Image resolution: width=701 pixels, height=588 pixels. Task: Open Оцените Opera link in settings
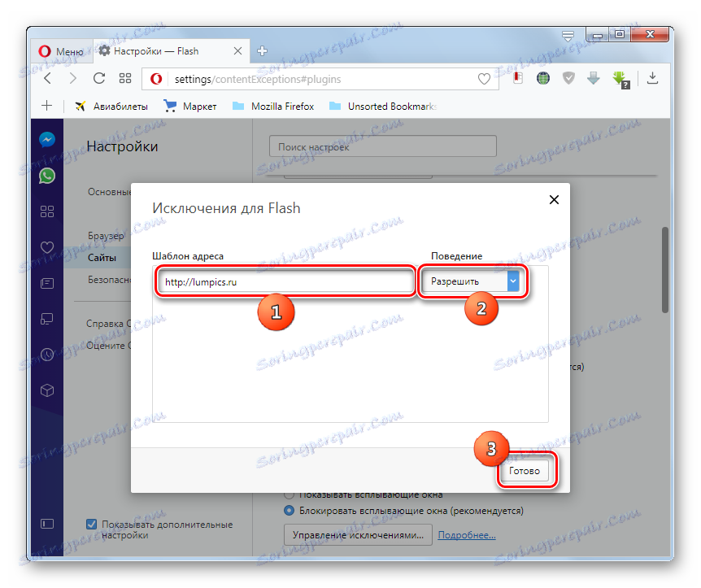coord(109,345)
